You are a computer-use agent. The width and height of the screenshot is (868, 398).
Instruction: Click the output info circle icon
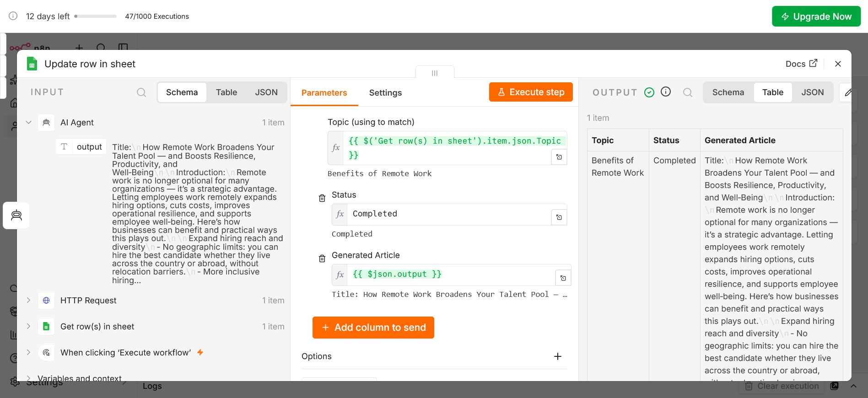tap(666, 92)
